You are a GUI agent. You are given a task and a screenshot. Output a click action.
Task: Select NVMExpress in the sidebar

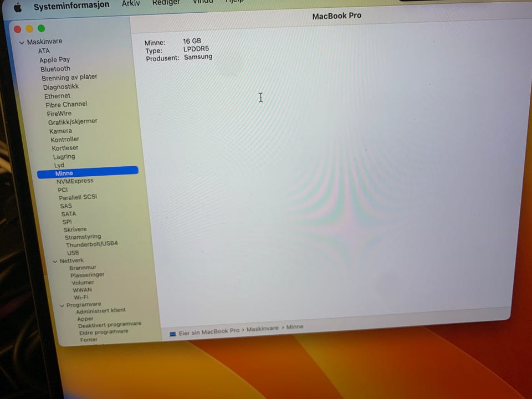point(75,181)
